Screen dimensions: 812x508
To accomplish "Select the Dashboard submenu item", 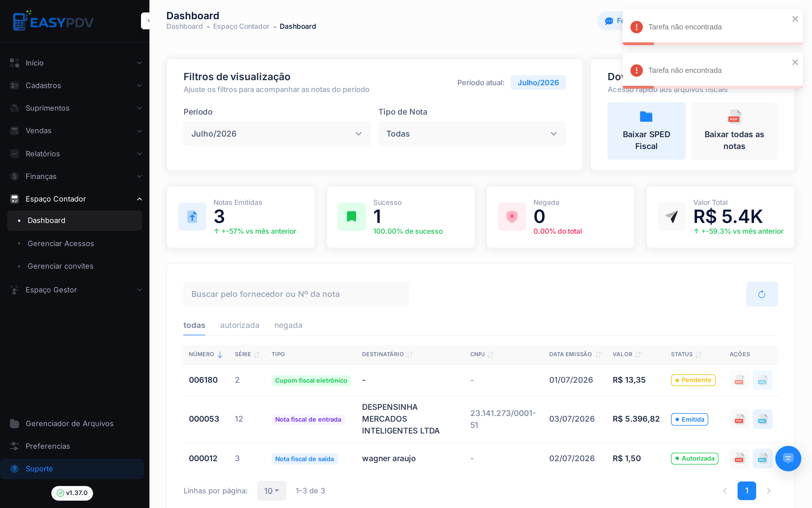I will (x=74, y=220).
